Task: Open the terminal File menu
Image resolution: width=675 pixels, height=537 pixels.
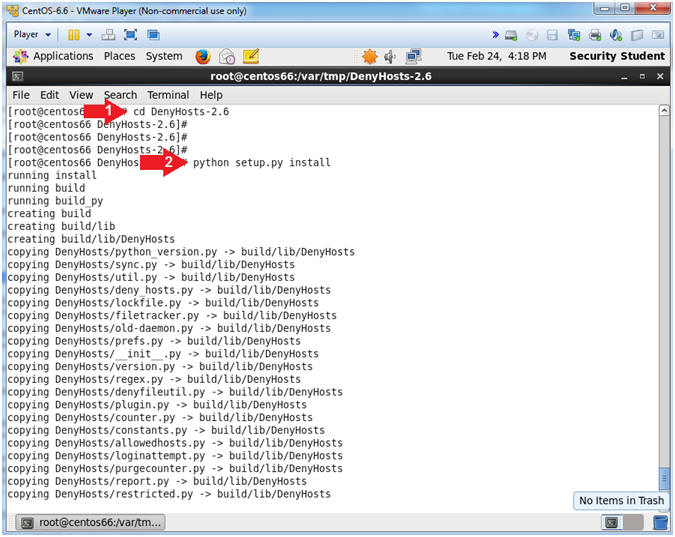Action: pyautogui.click(x=21, y=95)
